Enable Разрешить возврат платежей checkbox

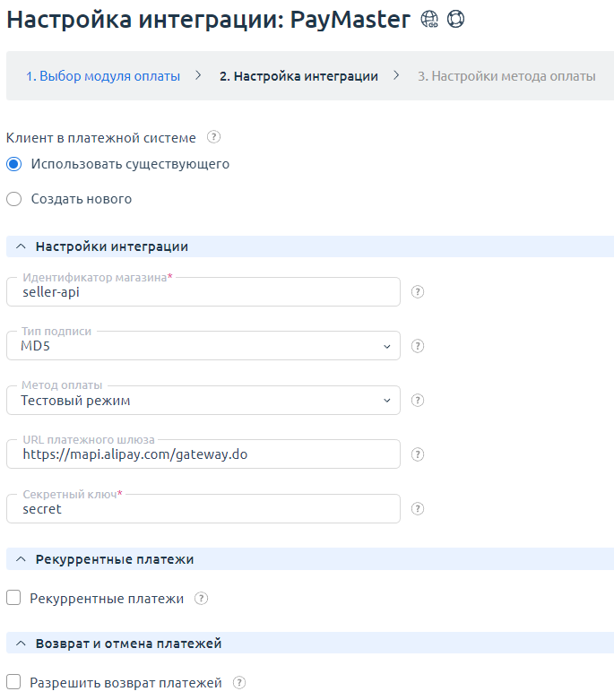point(13,683)
